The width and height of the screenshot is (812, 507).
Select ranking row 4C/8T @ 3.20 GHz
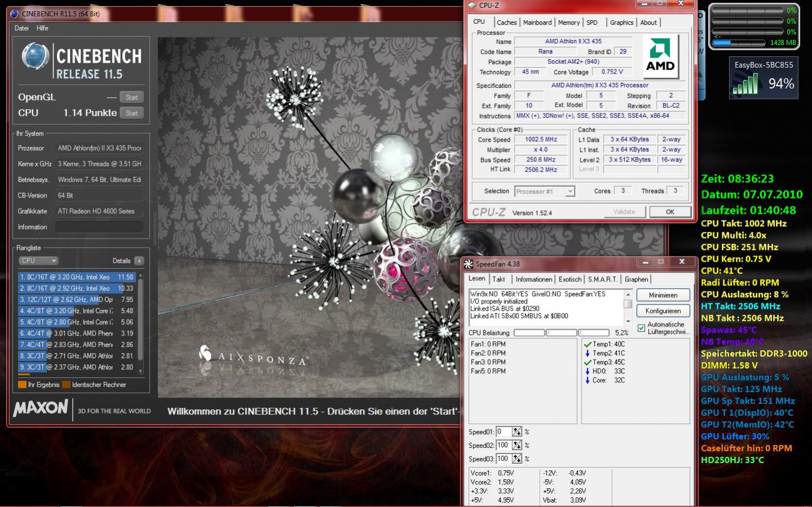[77, 311]
